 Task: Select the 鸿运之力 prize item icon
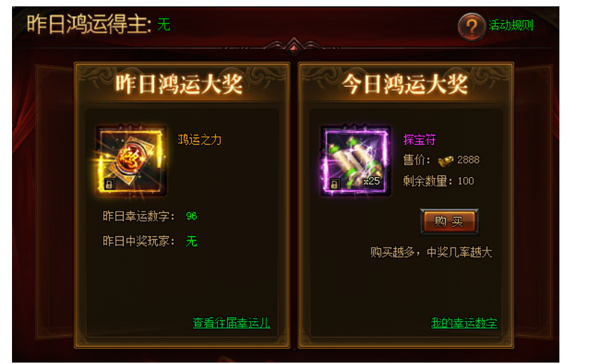pyautogui.click(x=131, y=161)
